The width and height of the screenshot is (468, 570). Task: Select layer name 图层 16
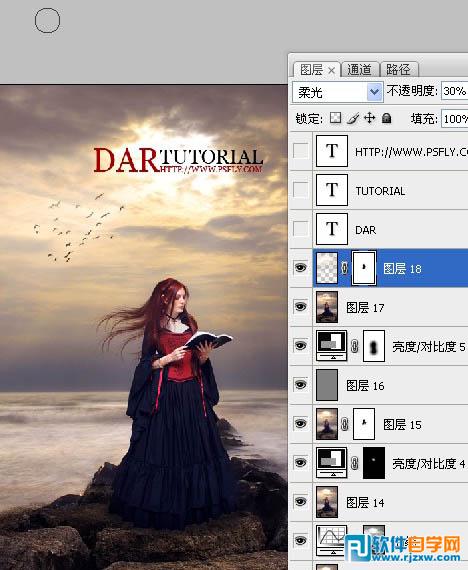(365, 385)
